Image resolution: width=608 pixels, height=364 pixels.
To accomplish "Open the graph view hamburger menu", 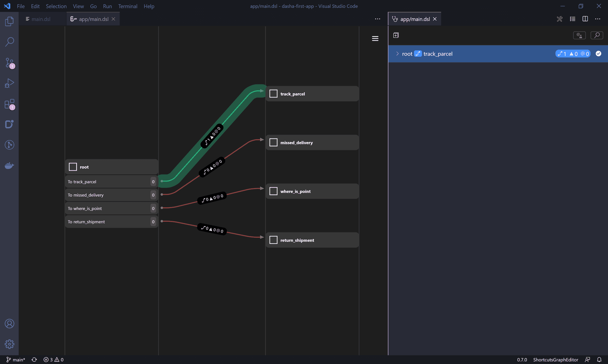I will click(375, 38).
